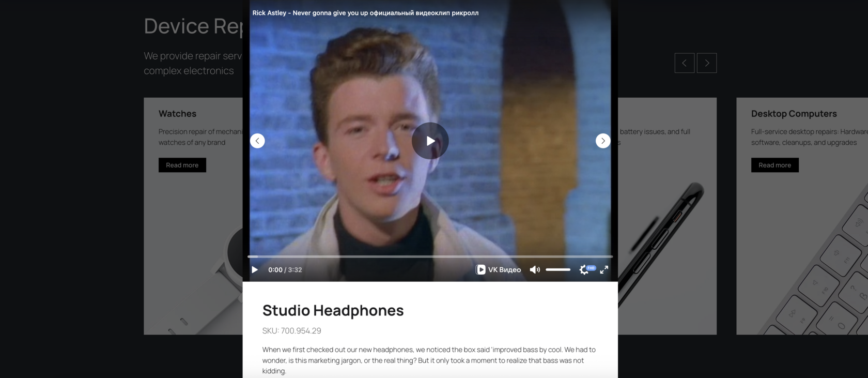Seek on the video progress bar
868x378 pixels.
pos(430,256)
